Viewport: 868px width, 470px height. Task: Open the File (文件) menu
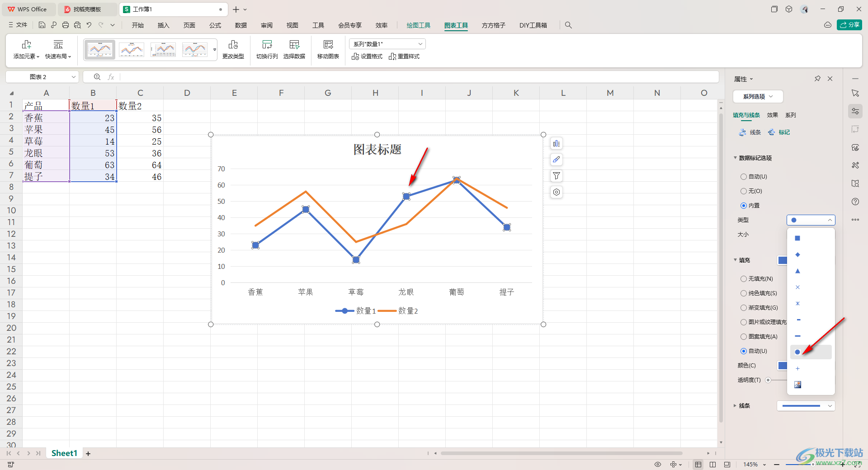[x=18, y=25]
